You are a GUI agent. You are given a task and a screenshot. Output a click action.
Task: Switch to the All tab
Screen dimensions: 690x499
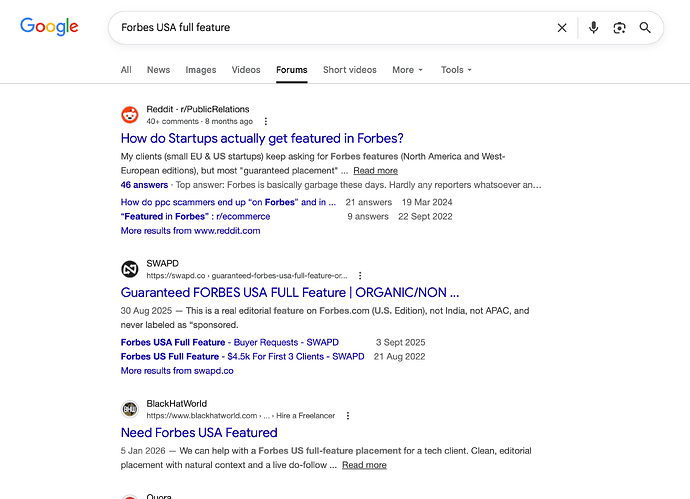[126, 70]
